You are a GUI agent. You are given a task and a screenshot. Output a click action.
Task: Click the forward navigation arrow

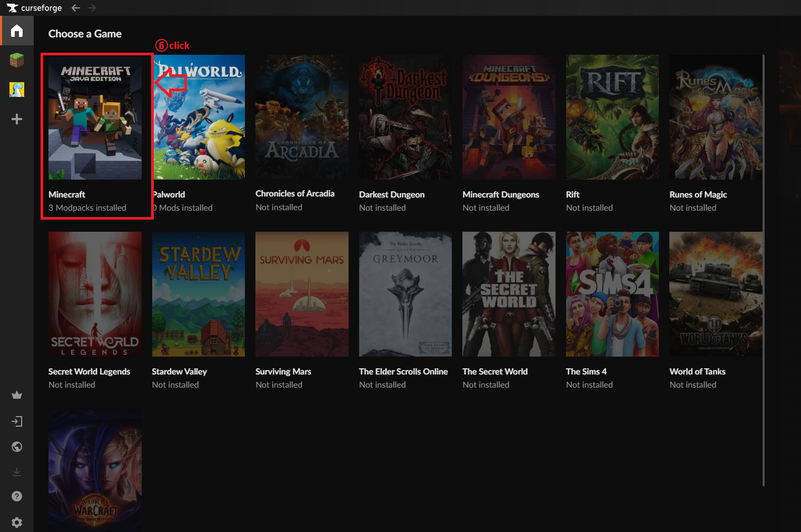(92, 8)
